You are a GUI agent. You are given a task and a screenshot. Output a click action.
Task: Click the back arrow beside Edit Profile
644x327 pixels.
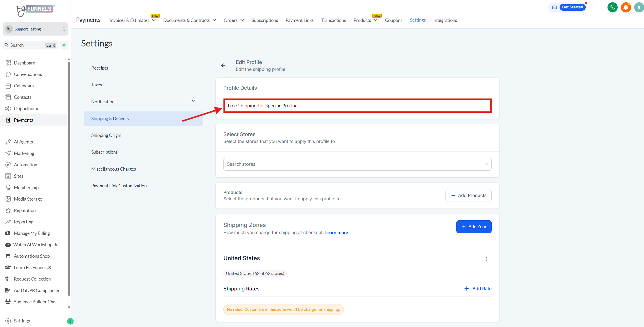(x=223, y=66)
